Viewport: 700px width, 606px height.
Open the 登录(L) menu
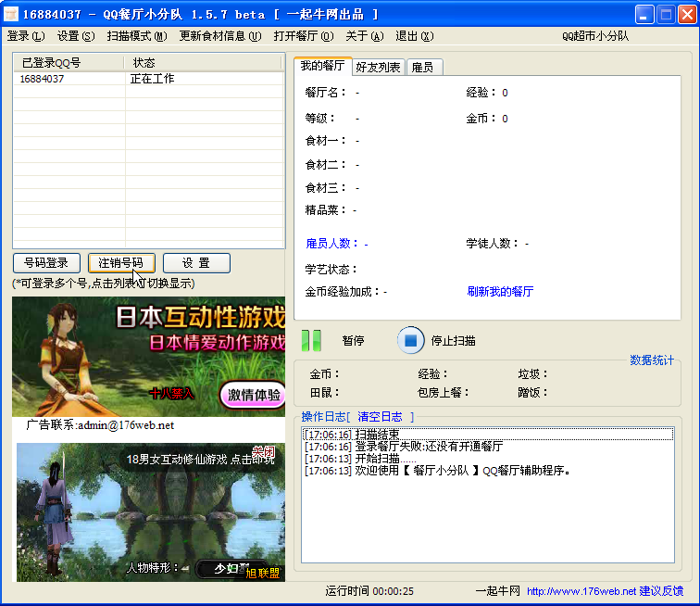click(x=26, y=36)
